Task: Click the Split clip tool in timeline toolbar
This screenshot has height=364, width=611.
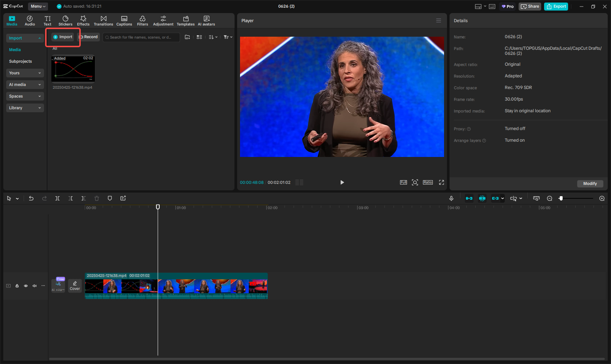Action: [x=57, y=198]
